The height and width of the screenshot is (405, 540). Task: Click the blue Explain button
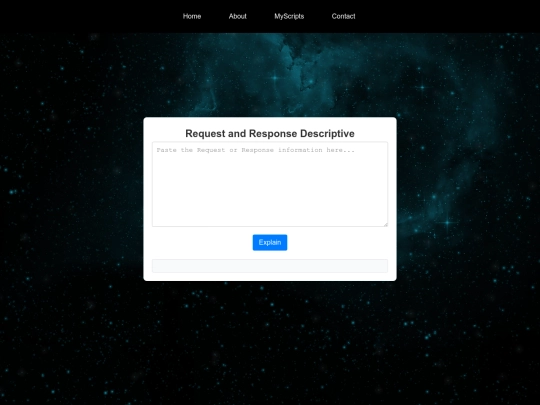[x=270, y=242]
